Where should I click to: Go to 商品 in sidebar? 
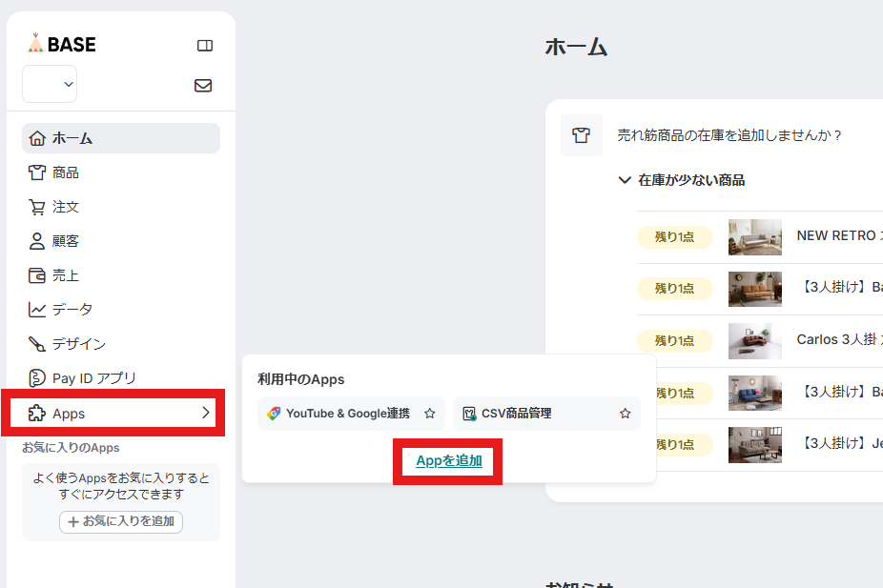(x=65, y=172)
